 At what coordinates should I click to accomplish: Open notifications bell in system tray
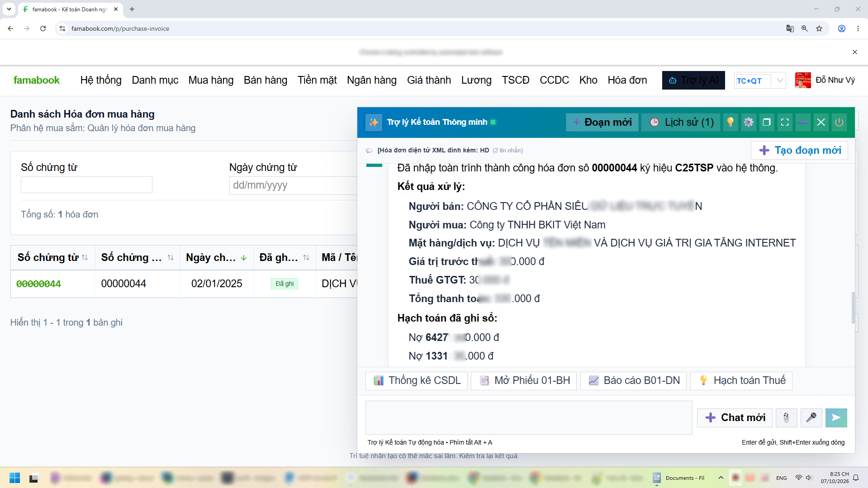(x=856, y=478)
